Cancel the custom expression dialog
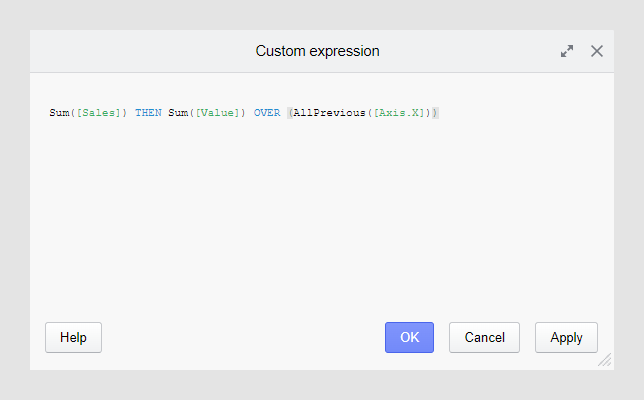 [484, 337]
